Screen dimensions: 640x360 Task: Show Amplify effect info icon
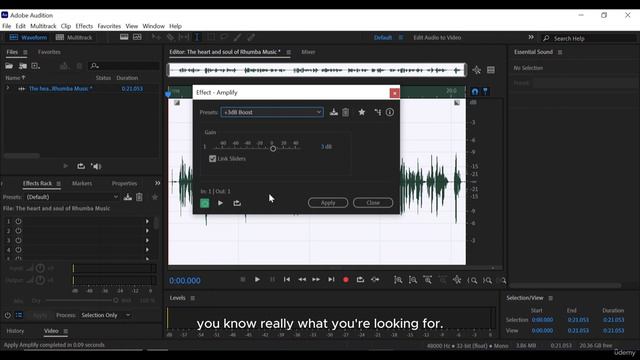click(390, 112)
